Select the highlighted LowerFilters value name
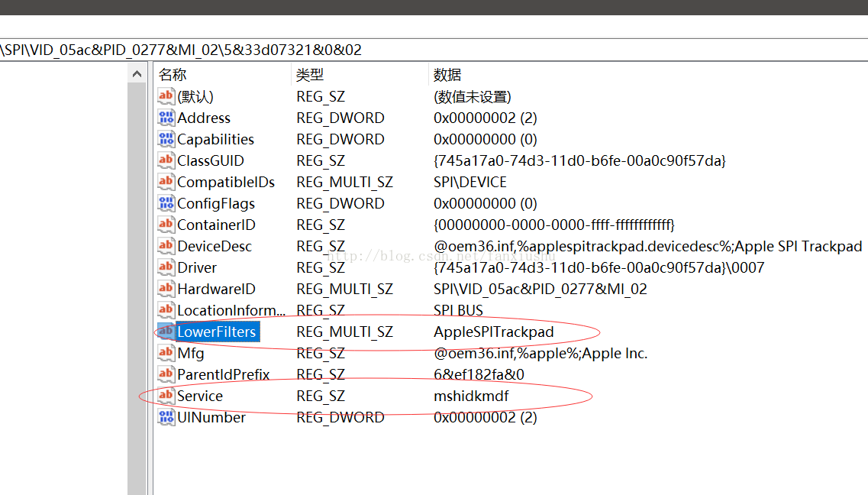Viewport: 868px width, 495px height. pos(218,332)
